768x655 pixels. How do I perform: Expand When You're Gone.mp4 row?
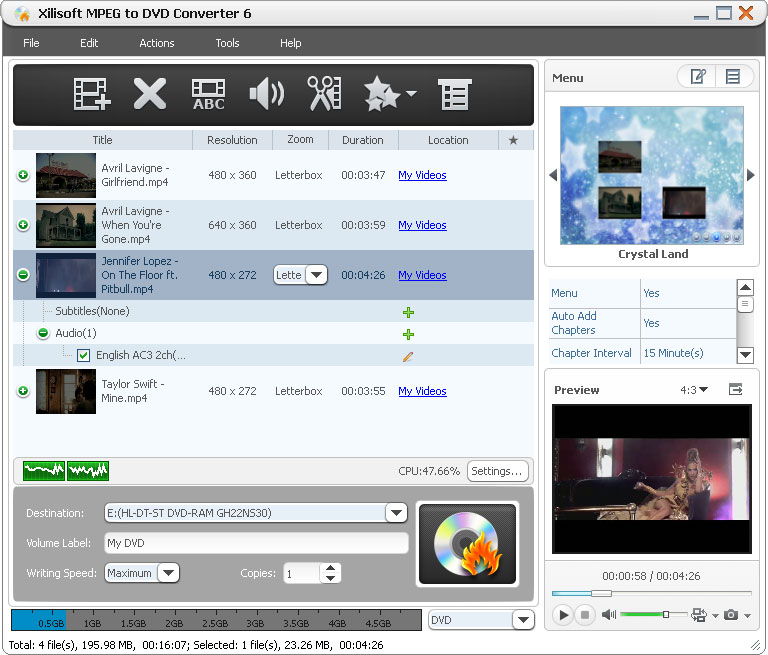coord(23,225)
